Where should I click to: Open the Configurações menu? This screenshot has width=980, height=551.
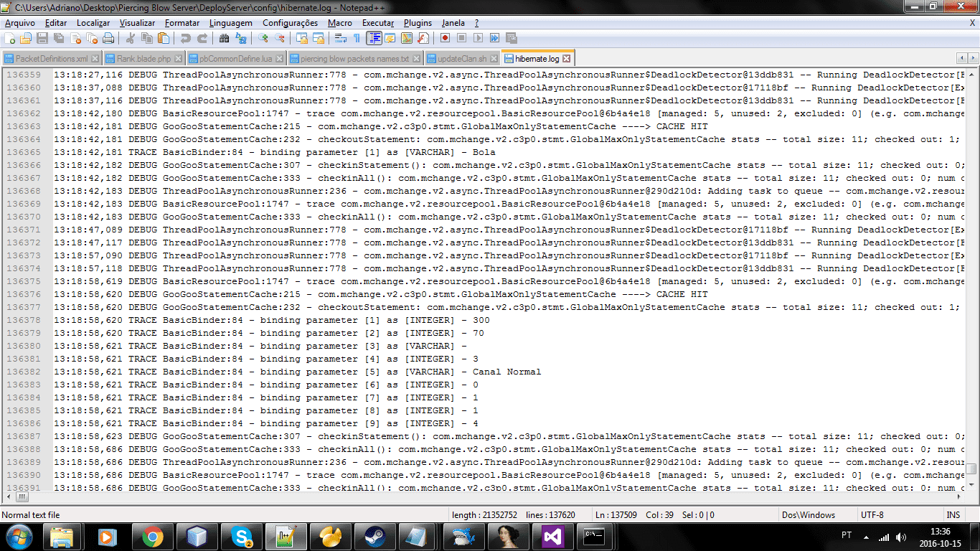click(x=290, y=23)
